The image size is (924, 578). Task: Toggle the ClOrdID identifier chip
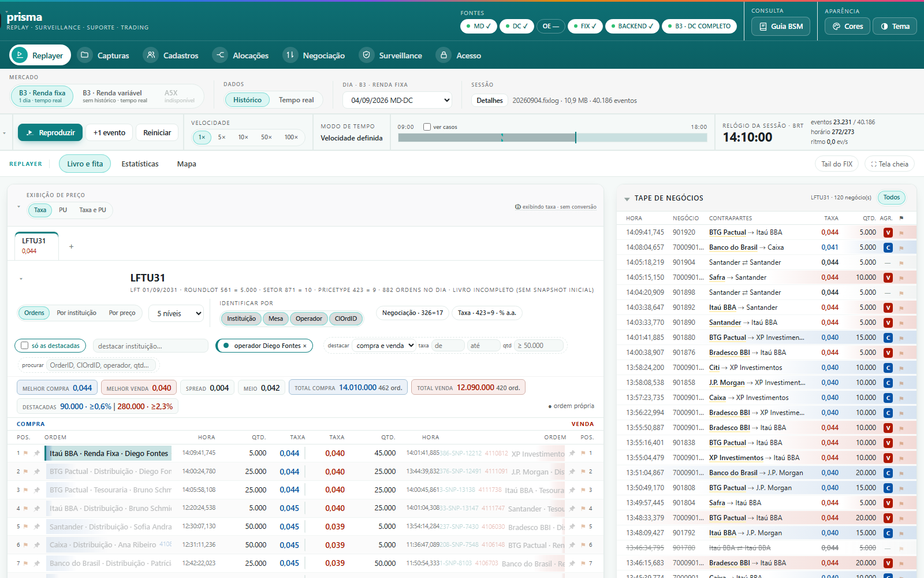pos(346,318)
